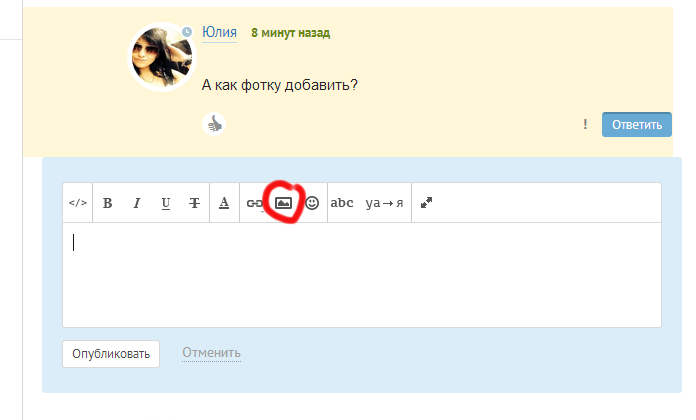The image size is (696, 420).
Task: Toggle underline text formatting
Action: 166,203
